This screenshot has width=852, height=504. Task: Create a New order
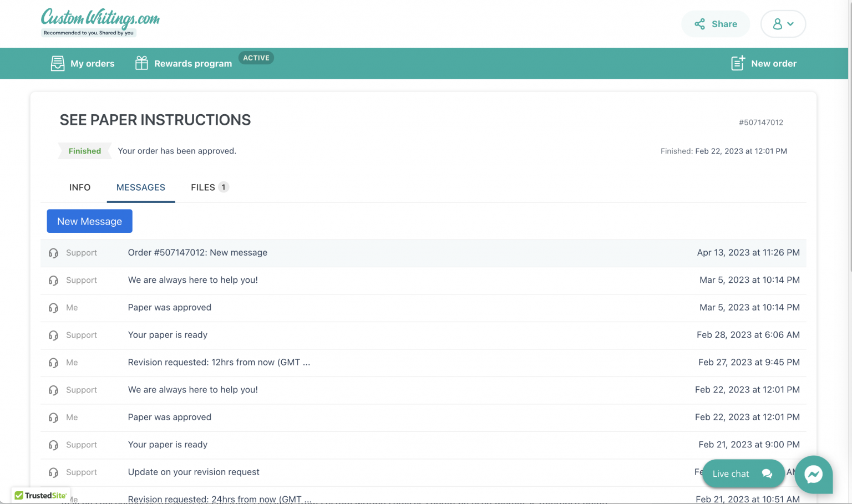coord(764,63)
